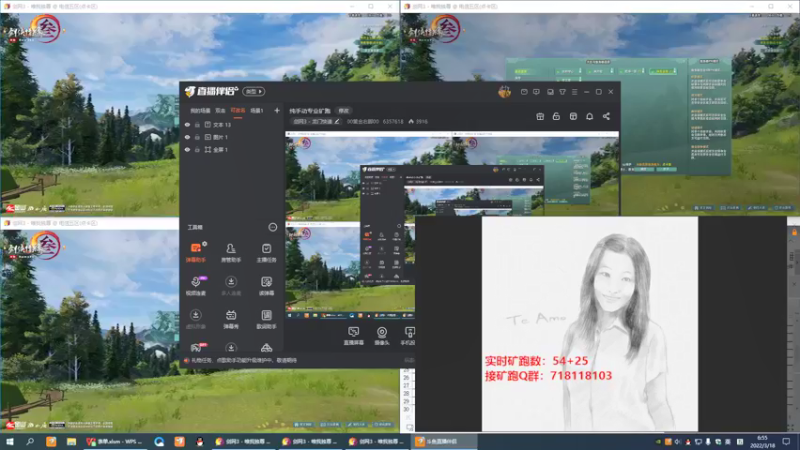Select the 图片 1 source row

232,137
